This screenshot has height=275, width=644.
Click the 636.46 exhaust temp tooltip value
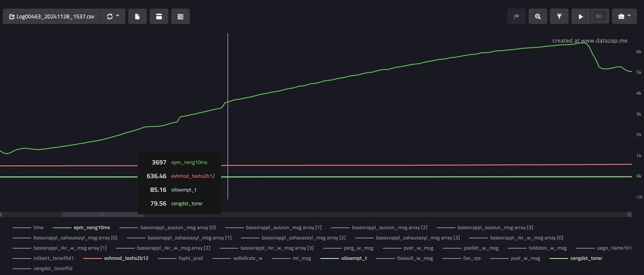pyautogui.click(x=156, y=176)
